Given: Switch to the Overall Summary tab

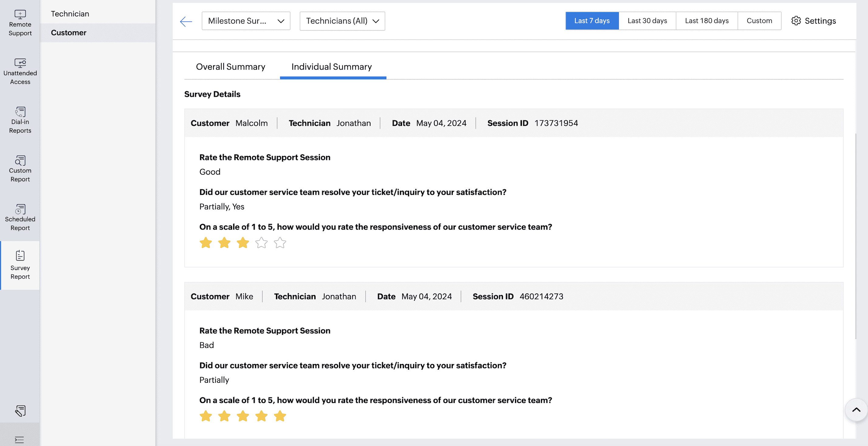Looking at the screenshot, I should (230, 67).
